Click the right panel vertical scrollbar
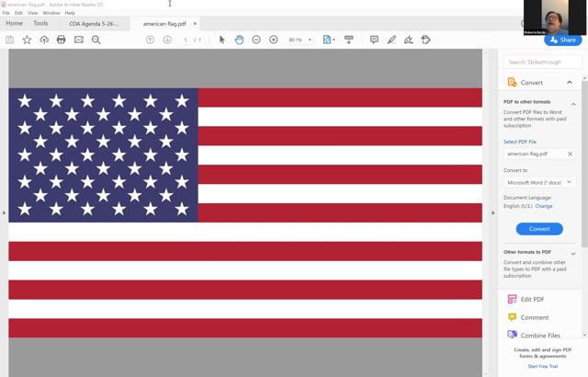 pos(584,163)
